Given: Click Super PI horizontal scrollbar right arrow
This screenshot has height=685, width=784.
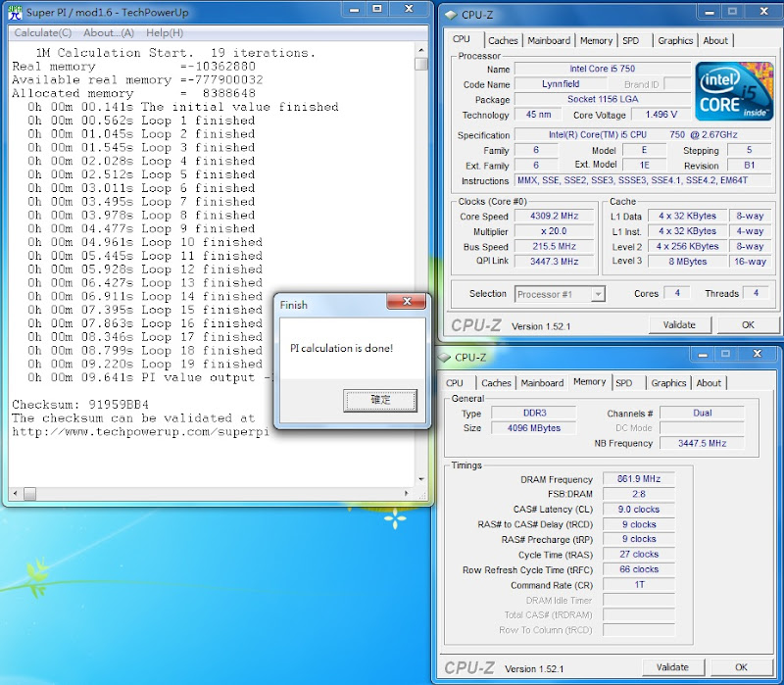Looking at the screenshot, I should (x=406, y=494).
